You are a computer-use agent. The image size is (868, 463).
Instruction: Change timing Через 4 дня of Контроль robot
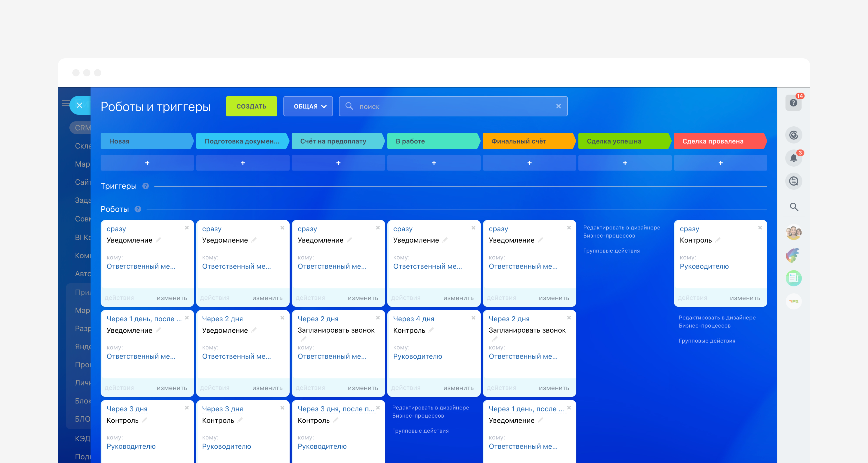[x=413, y=319]
